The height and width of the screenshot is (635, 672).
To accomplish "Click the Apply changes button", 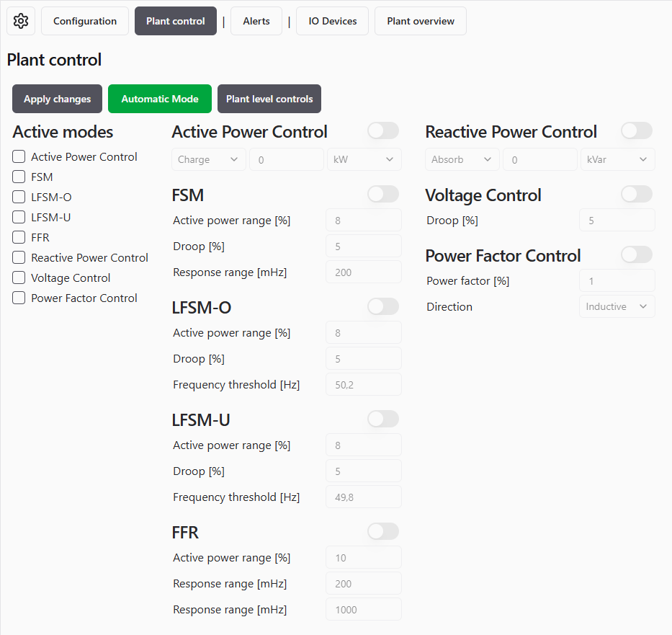I will pyautogui.click(x=57, y=99).
